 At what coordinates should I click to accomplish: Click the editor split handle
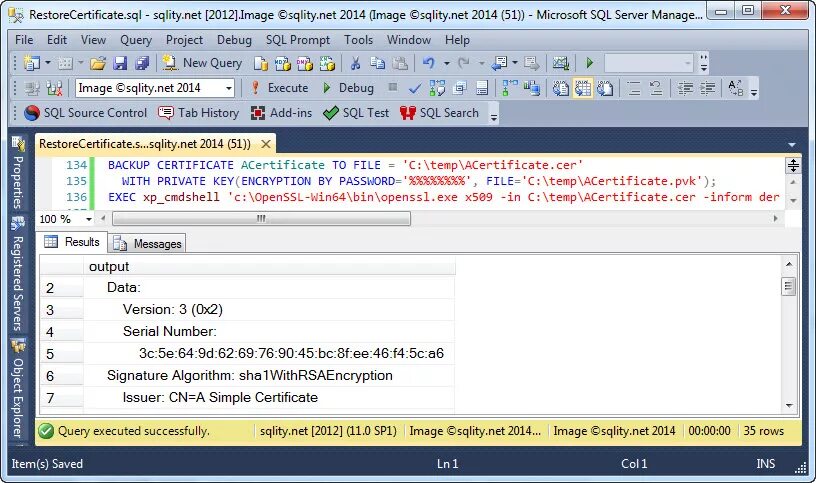coord(793,166)
